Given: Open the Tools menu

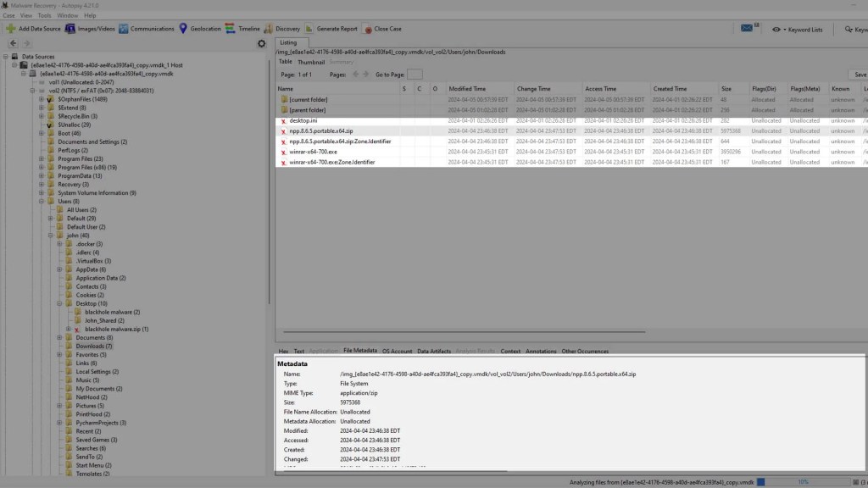Looking at the screenshot, I should click(x=44, y=15).
